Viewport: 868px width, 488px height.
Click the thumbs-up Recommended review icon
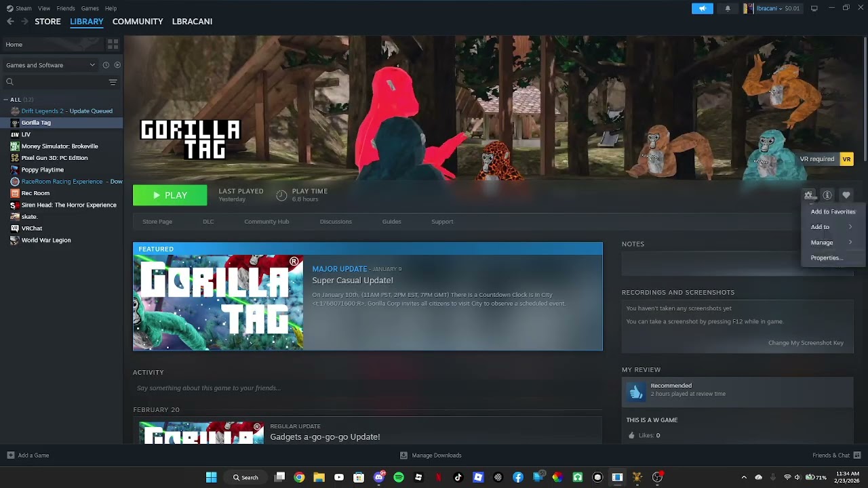(636, 392)
